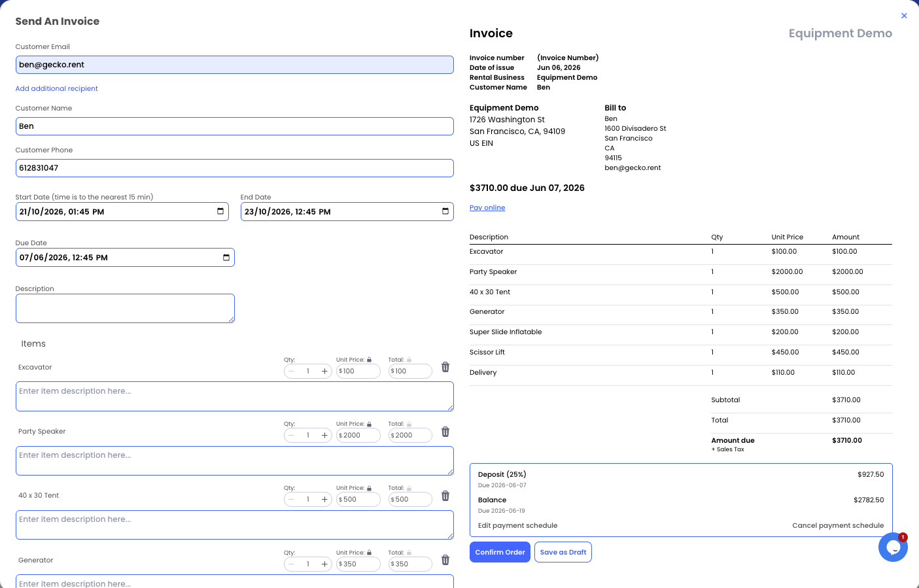Click the End Date value field
Viewport: 919px width, 588px height.
[347, 211]
